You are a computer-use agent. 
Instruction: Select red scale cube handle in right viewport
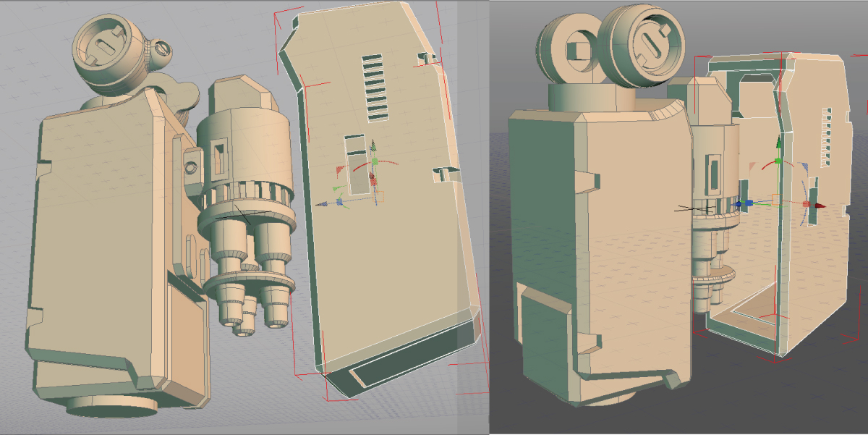pos(806,204)
